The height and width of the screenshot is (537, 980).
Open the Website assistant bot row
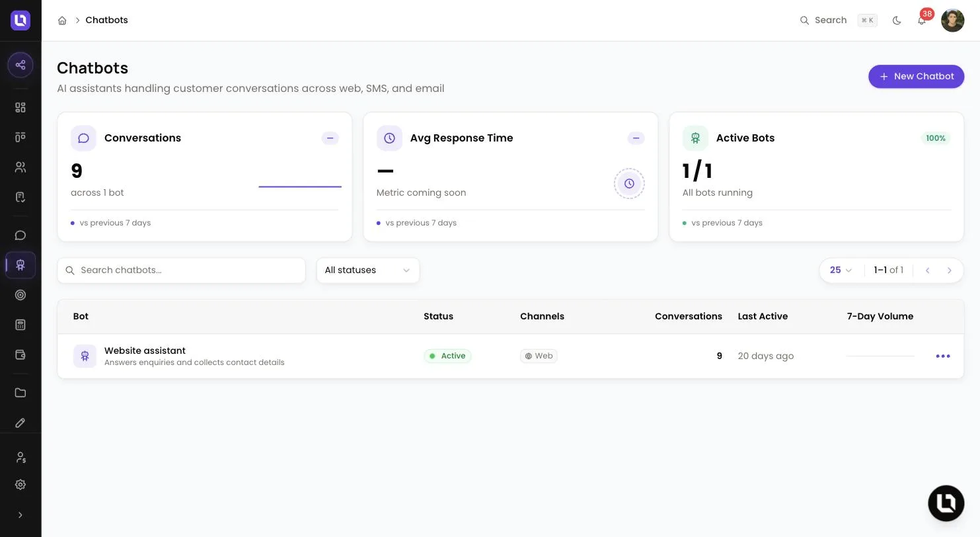click(x=511, y=356)
